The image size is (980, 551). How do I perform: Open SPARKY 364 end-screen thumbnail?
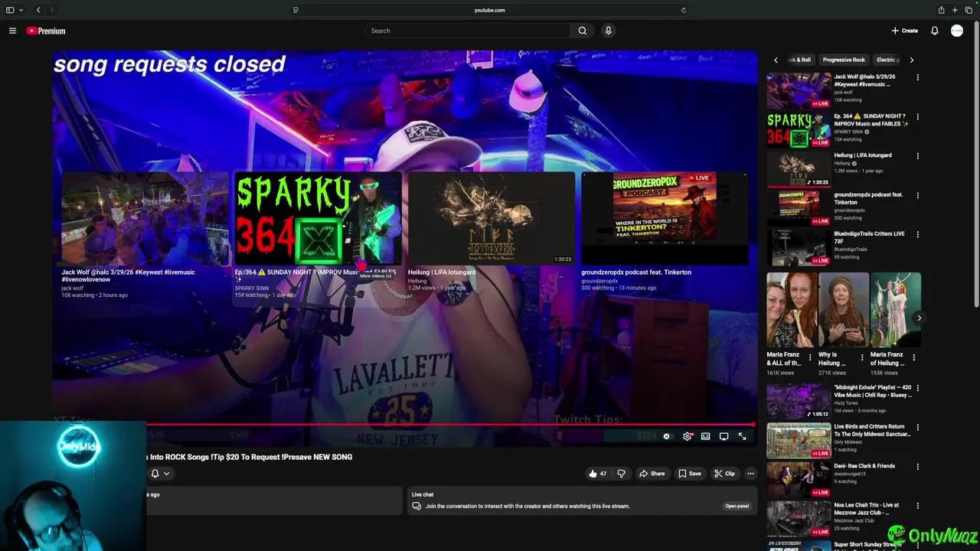click(x=318, y=219)
